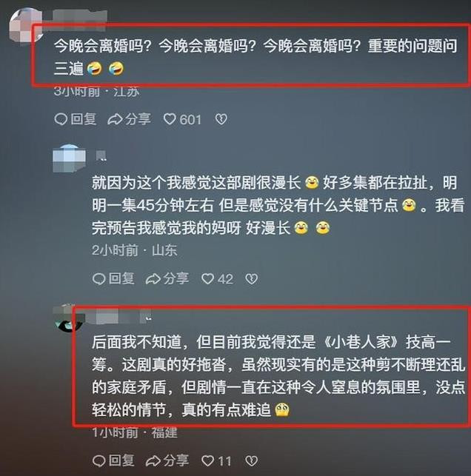Share the Jiangsu comment via arrow icon
The image size is (471, 476).
point(116,119)
